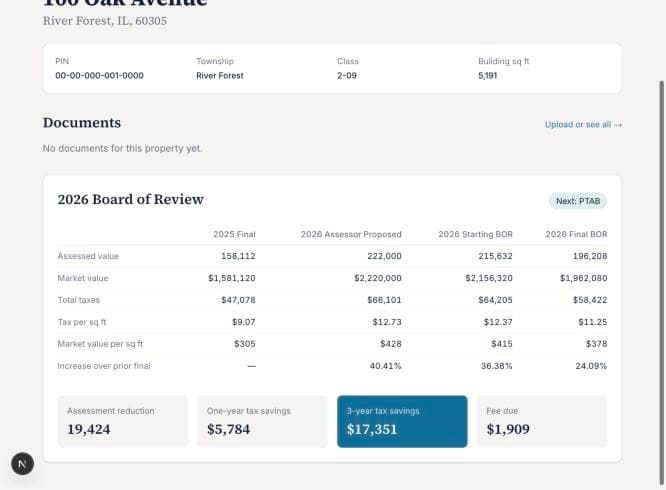Click the Market value row label

tap(83, 278)
